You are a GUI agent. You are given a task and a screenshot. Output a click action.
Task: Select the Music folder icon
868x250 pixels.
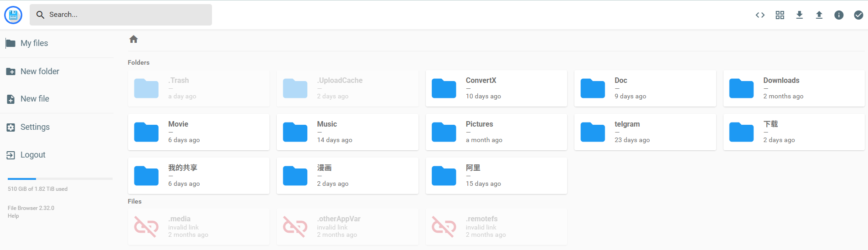295,132
